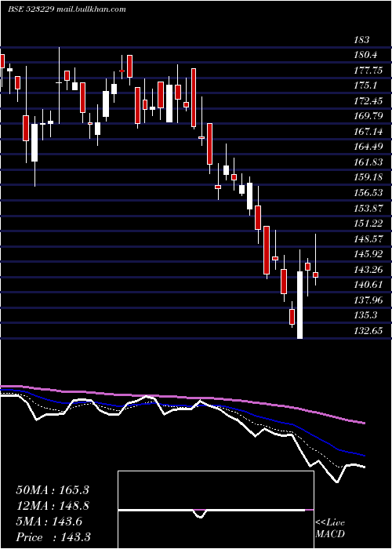Click the <<Live MACD label
392x549 pixels.
coord(330,529)
